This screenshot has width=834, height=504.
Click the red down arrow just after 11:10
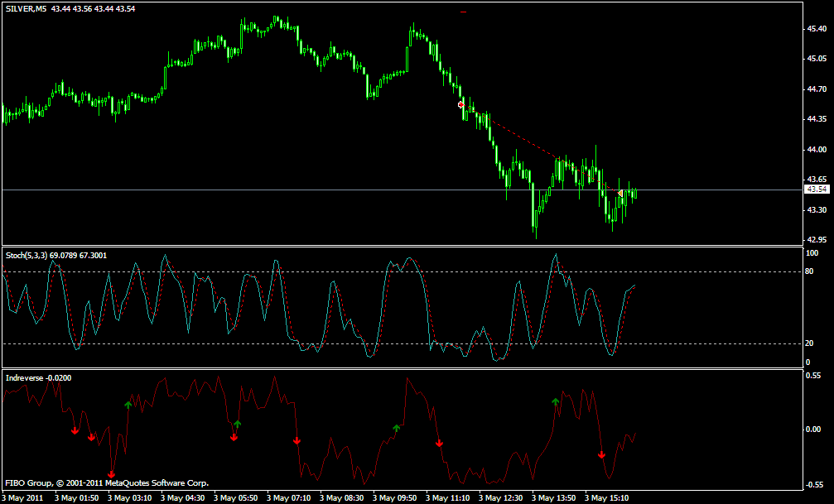coord(439,443)
